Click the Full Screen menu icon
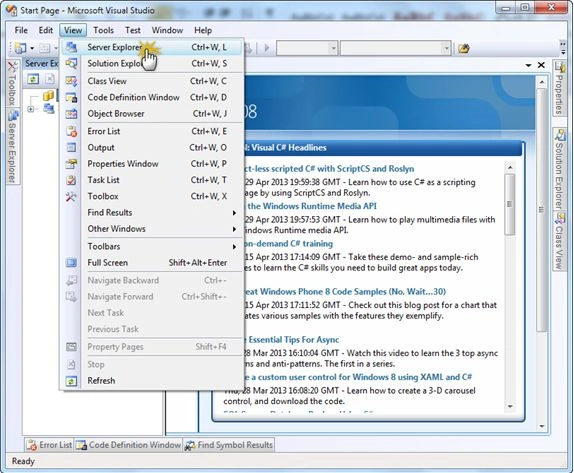Image resolution: width=574 pixels, height=473 pixels. (71, 262)
